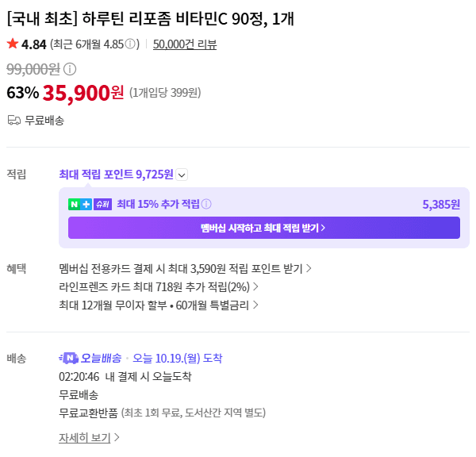This screenshot has height=457, width=476.
Task: Click 최대 12개월 무이자 할부 text
Action: coord(113,305)
